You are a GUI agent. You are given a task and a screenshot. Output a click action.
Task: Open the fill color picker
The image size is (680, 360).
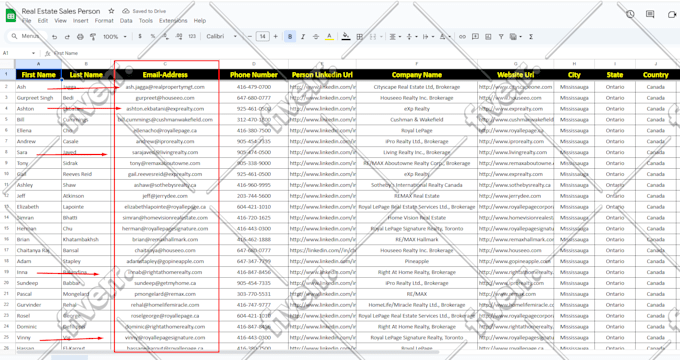(x=346, y=36)
